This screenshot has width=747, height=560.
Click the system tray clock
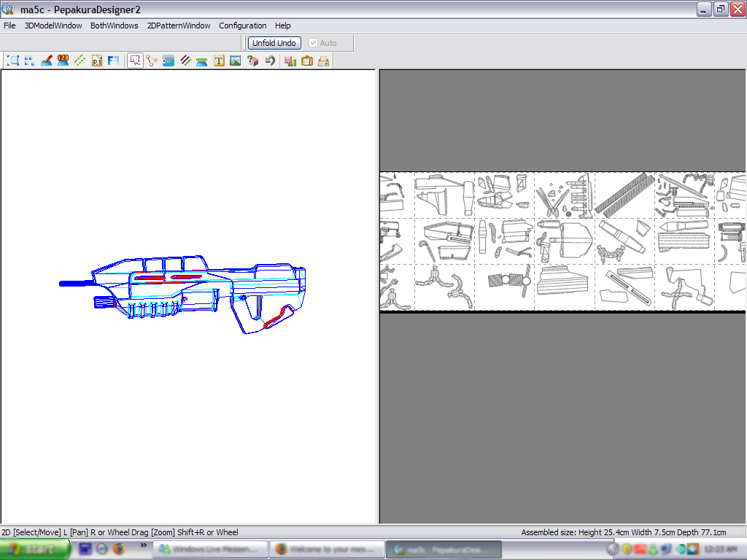721,549
